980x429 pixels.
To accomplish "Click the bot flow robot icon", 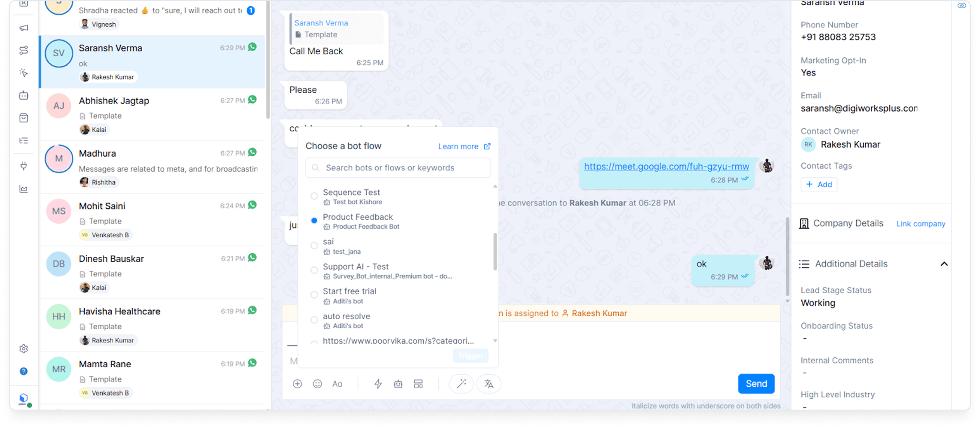I will tap(398, 384).
